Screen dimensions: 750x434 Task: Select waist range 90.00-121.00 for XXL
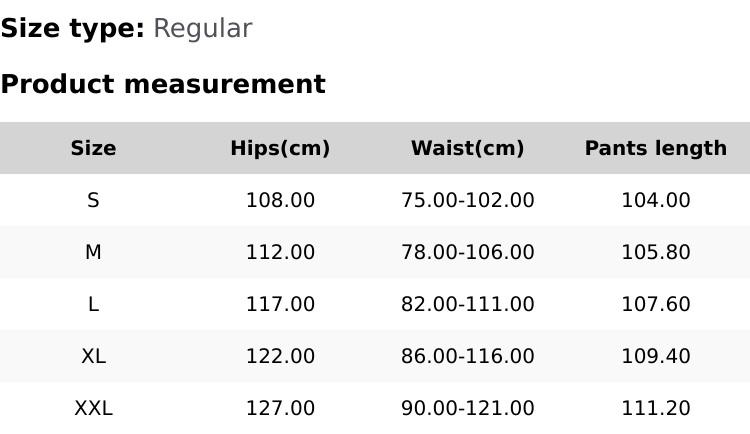pos(467,408)
